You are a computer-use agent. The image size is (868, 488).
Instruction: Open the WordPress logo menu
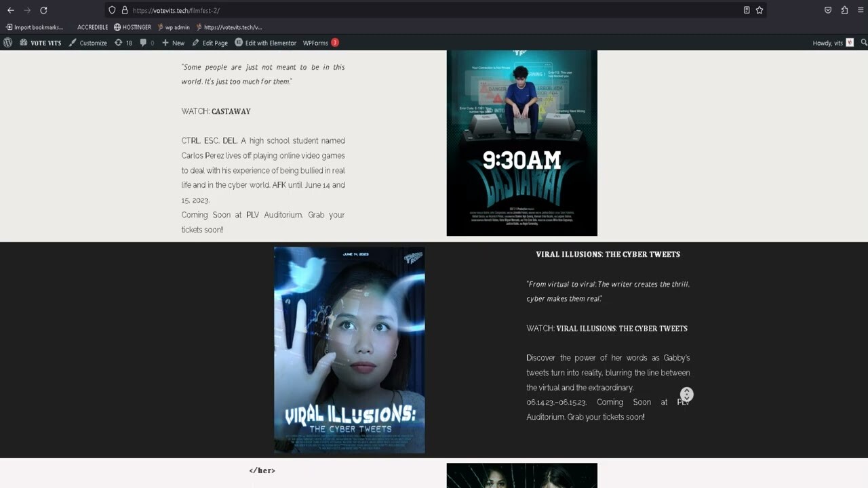click(x=7, y=43)
